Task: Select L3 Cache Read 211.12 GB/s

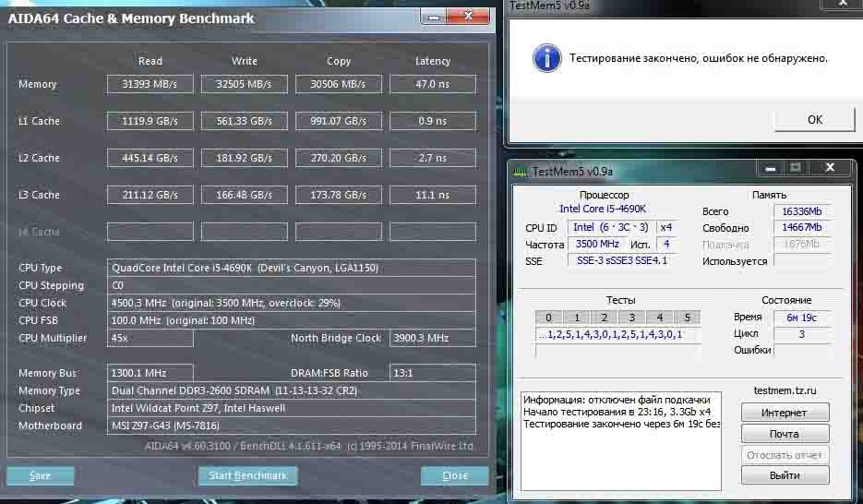Action: (150, 195)
